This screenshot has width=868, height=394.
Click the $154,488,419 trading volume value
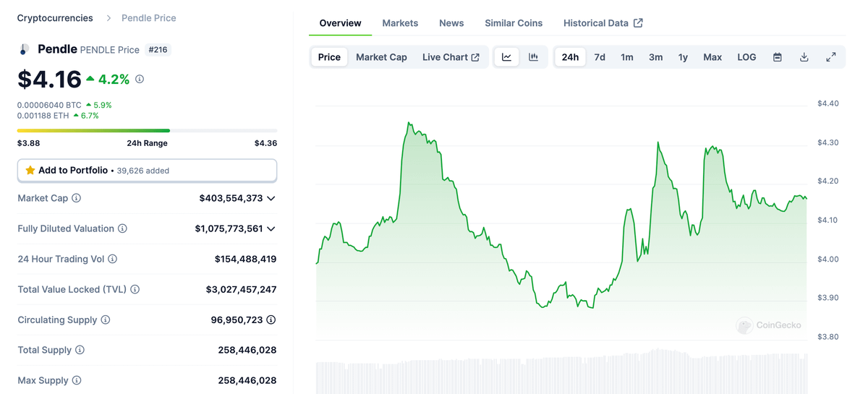(x=245, y=259)
